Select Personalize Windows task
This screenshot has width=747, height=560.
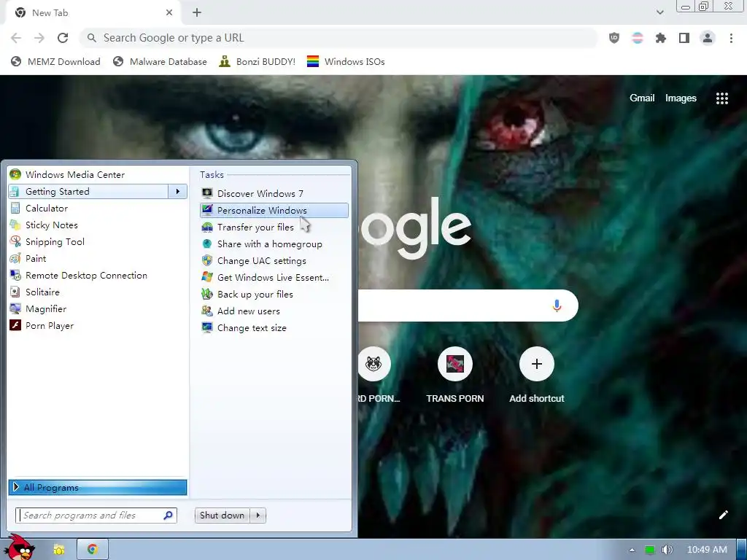tap(274, 211)
